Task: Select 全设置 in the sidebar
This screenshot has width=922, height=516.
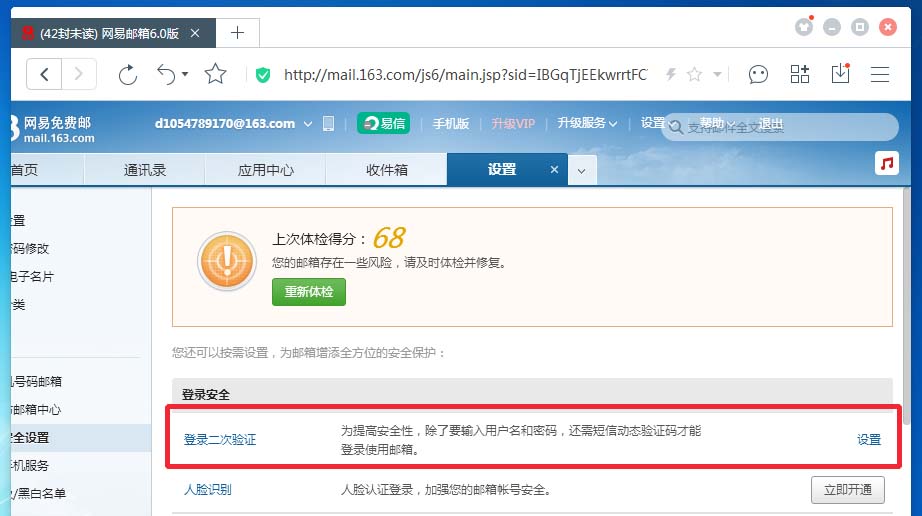Action: (x=81, y=438)
